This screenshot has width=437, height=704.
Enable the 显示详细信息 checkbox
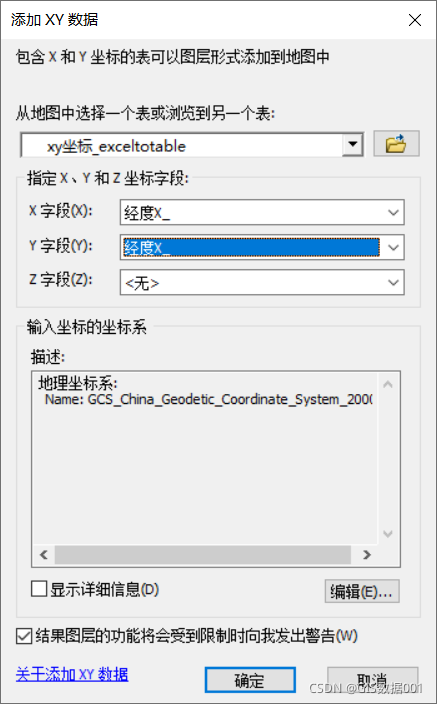tap(39, 589)
